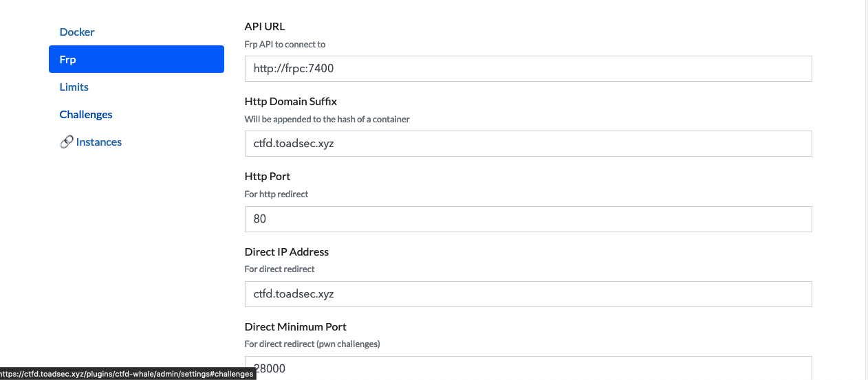Click the 'For direct redirect (pwn challenges)' description

(x=312, y=344)
